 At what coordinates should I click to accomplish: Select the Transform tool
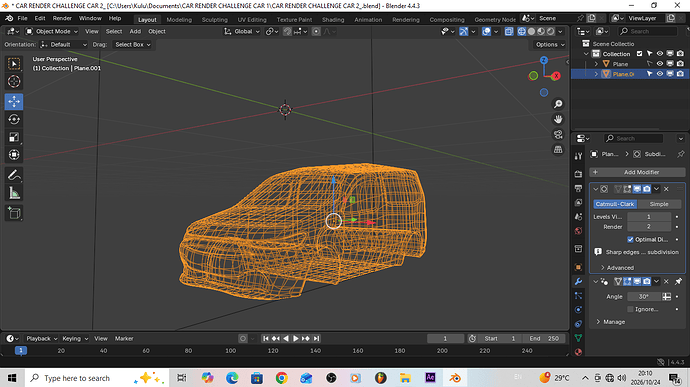pyautogui.click(x=14, y=155)
